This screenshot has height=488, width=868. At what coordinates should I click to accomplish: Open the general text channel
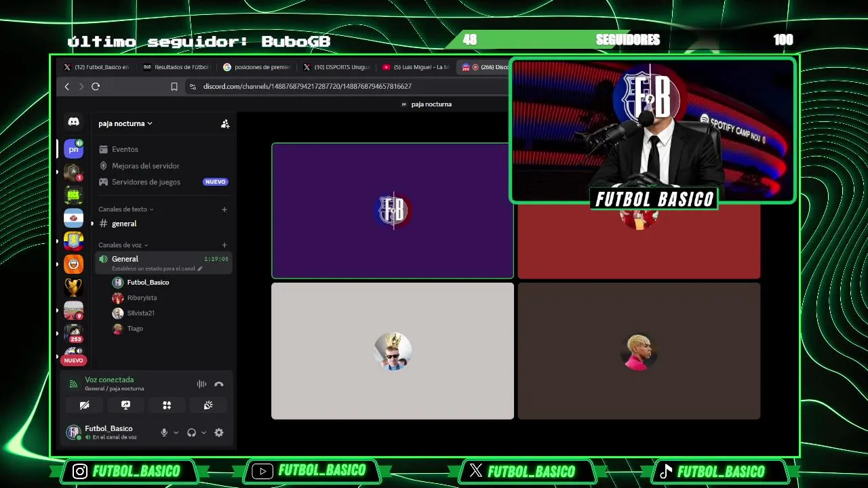(x=163, y=224)
